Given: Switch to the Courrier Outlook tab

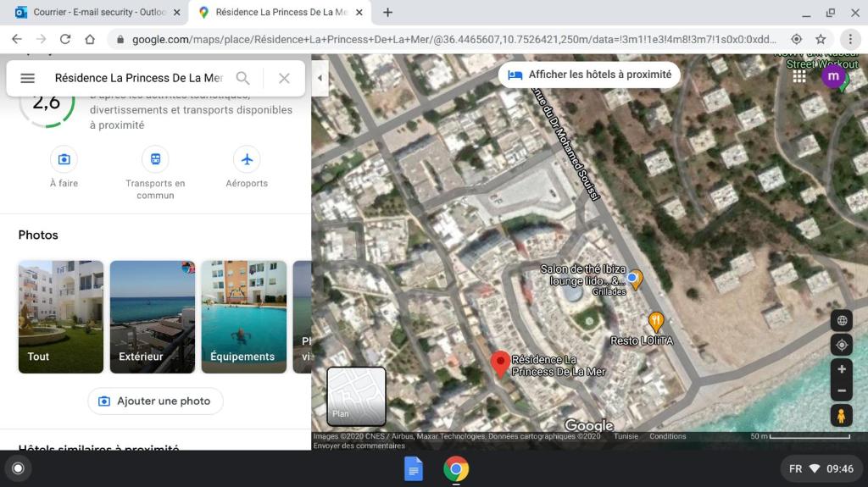Looking at the screenshot, I should pos(98,12).
